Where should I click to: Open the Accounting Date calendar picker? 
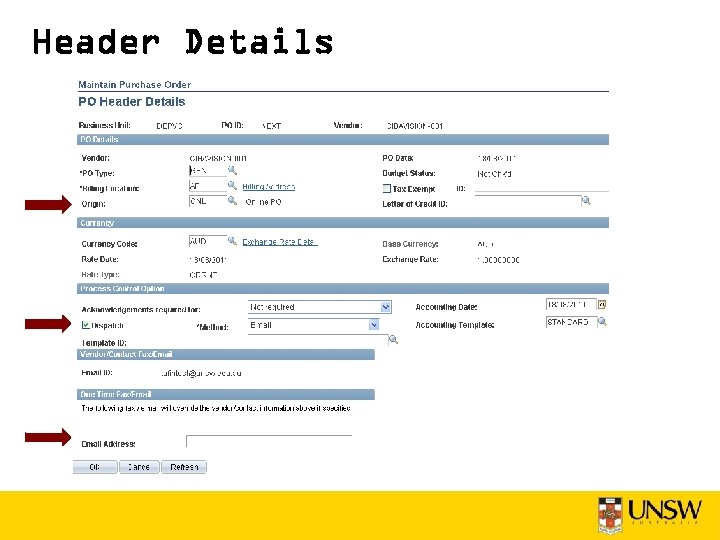point(602,304)
